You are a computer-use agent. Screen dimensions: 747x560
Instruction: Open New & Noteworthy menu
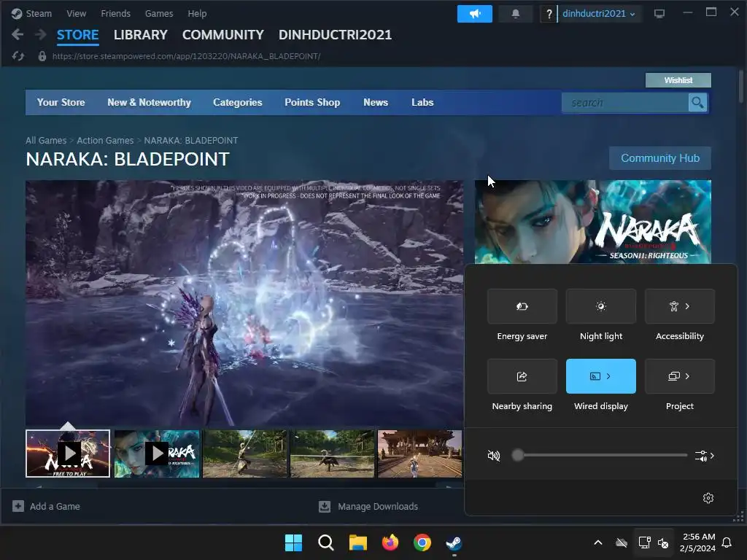point(149,102)
